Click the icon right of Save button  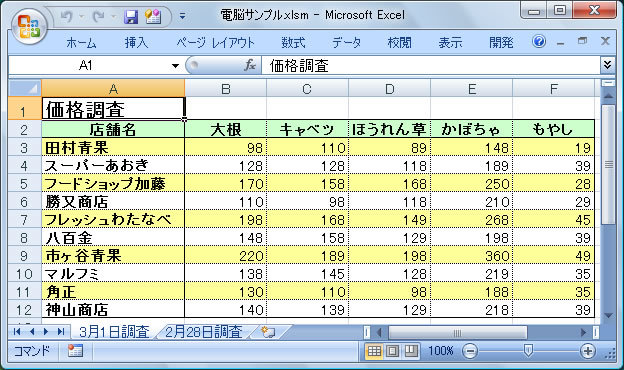coord(153,16)
